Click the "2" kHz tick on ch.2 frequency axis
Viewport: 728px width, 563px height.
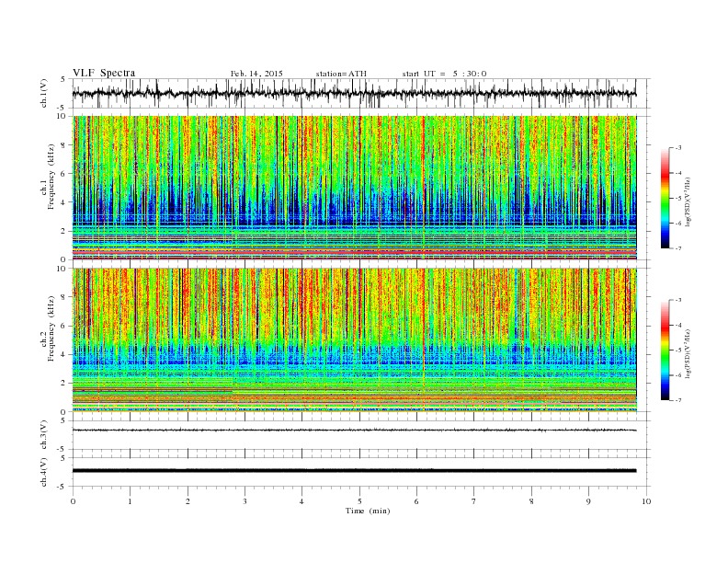(x=63, y=384)
